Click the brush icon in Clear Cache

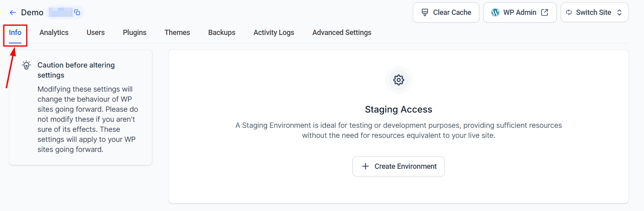pyautogui.click(x=425, y=12)
